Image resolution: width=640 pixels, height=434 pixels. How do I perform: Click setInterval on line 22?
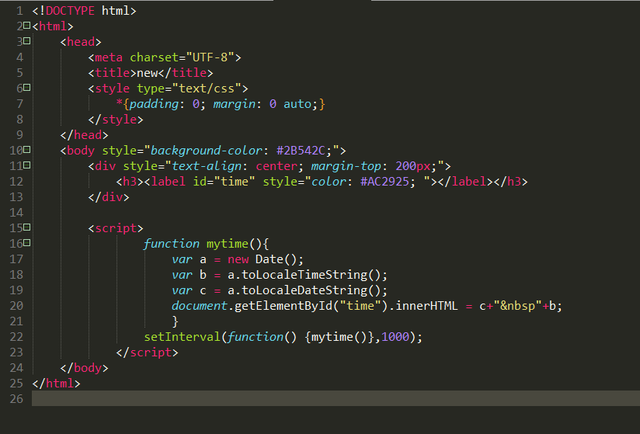tap(182, 337)
